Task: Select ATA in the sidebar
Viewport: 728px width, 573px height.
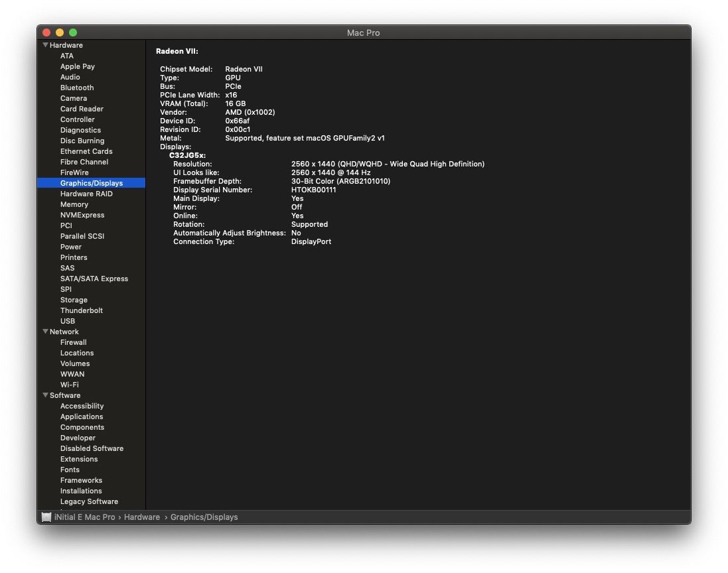Action: pos(67,56)
